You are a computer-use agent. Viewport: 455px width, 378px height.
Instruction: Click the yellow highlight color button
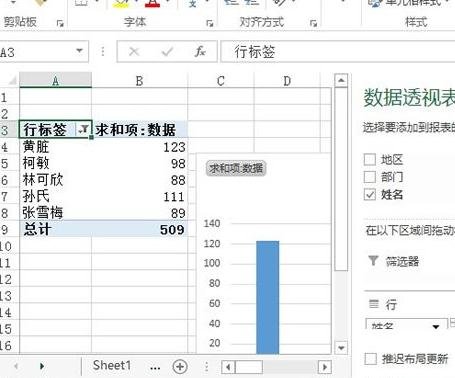coord(120,4)
